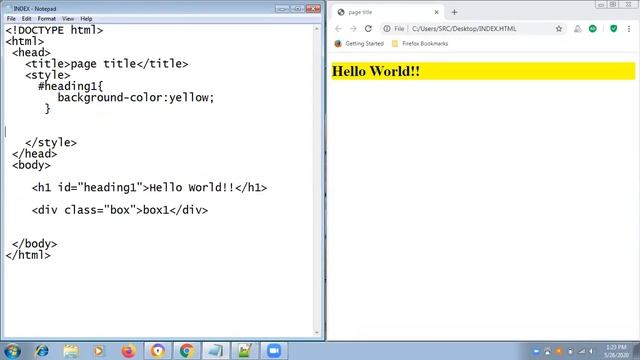Reload the page in Chrome
640x360 pixels.
click(x=368, y=29)
